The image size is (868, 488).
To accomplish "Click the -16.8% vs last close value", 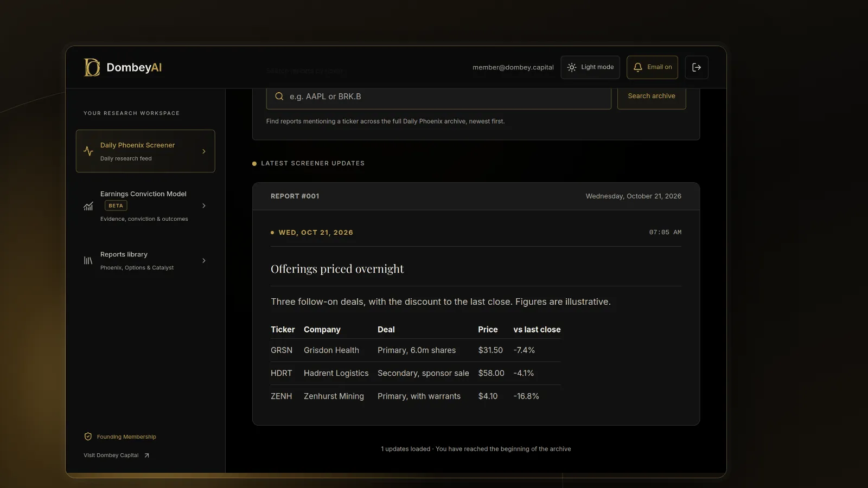I will point(526,396).
